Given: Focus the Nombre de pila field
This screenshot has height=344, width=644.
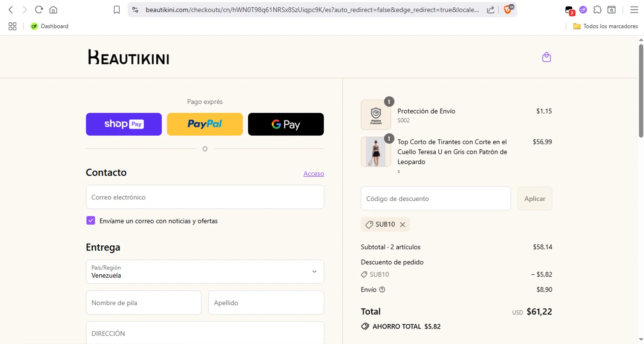Looking at the screenshot, I should coord(143,302).
